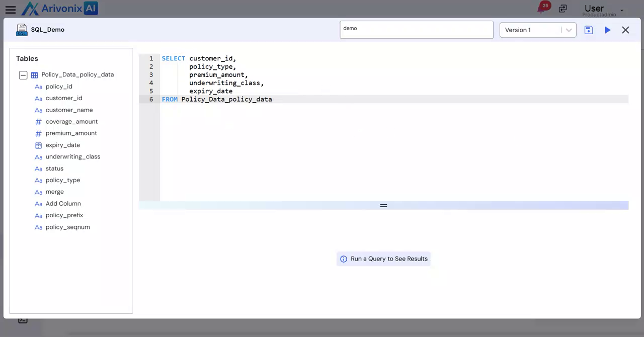Grab the editor results splitter handle
Screen dimensions: 644x337
point(383,206)
